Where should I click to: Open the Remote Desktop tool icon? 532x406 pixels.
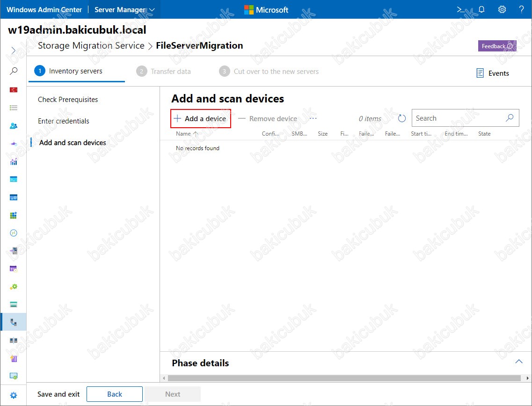click(x=14, y=233)
